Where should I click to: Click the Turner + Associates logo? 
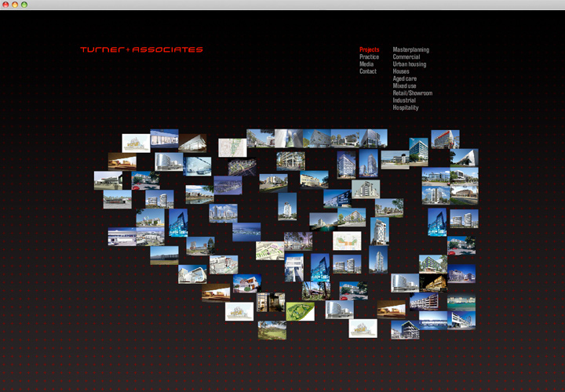tap(141, 49)
